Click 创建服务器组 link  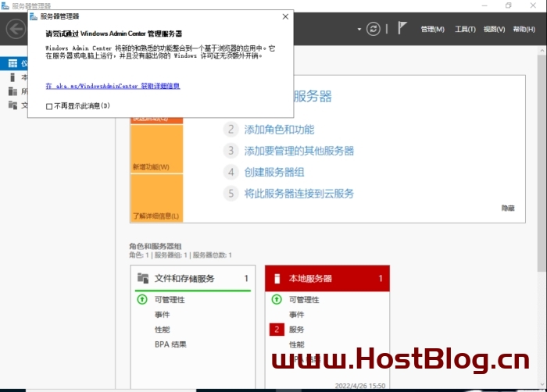(x=274, y=173)
